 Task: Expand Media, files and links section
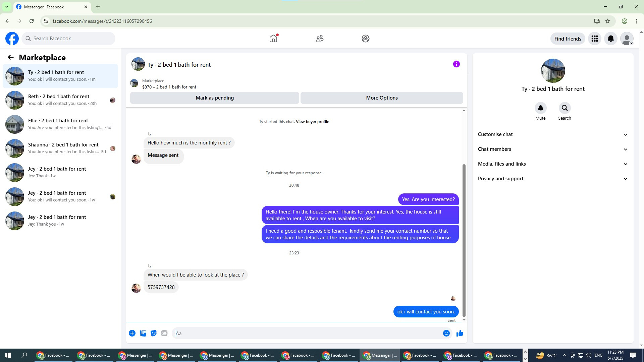coord(552,164)
